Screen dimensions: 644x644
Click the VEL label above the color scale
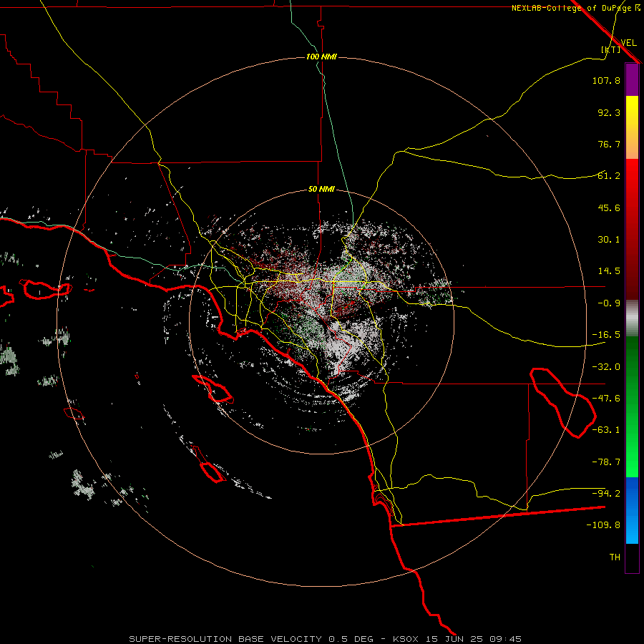click(628, 42)
